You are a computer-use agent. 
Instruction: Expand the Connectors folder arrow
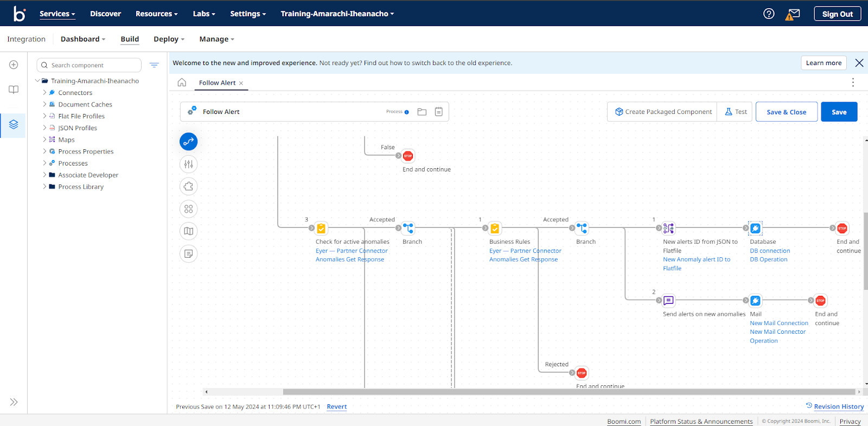[x=44, y=93]
